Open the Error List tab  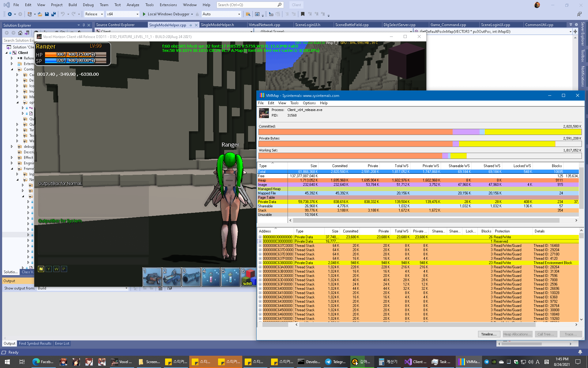pos(62,343)
